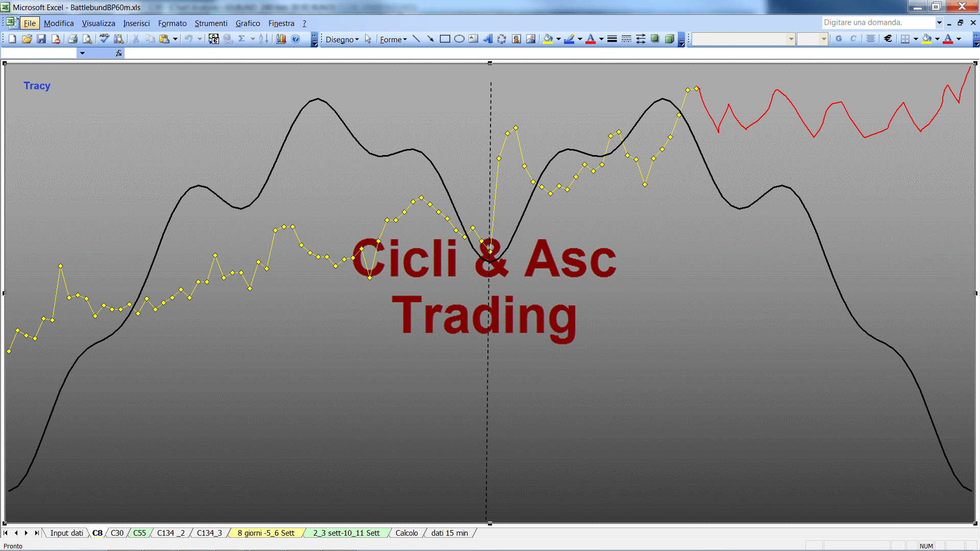Click the AutoSum sigma icon
980x551 pixels.
[x=242, y=39]
